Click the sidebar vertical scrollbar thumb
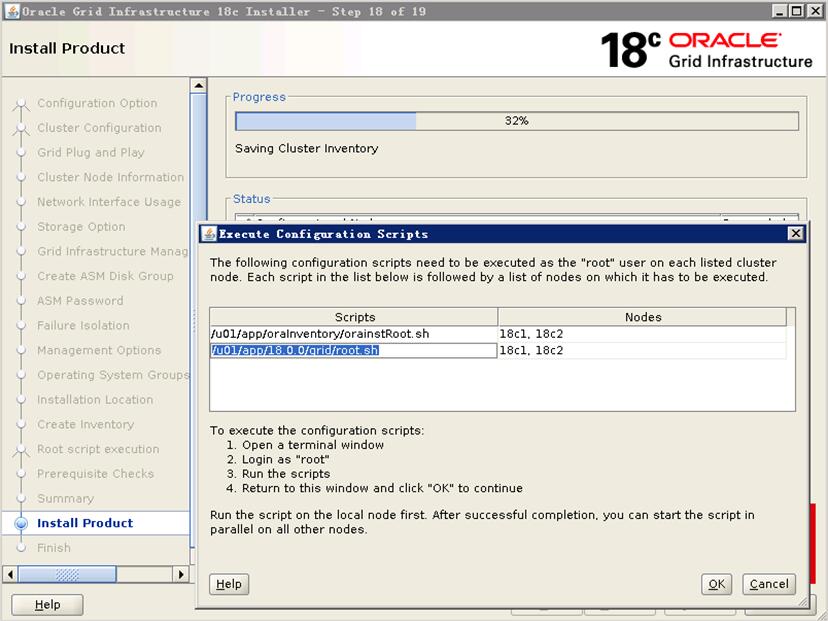The width and height of the screenshot is (828, 621). pos(198,321)
